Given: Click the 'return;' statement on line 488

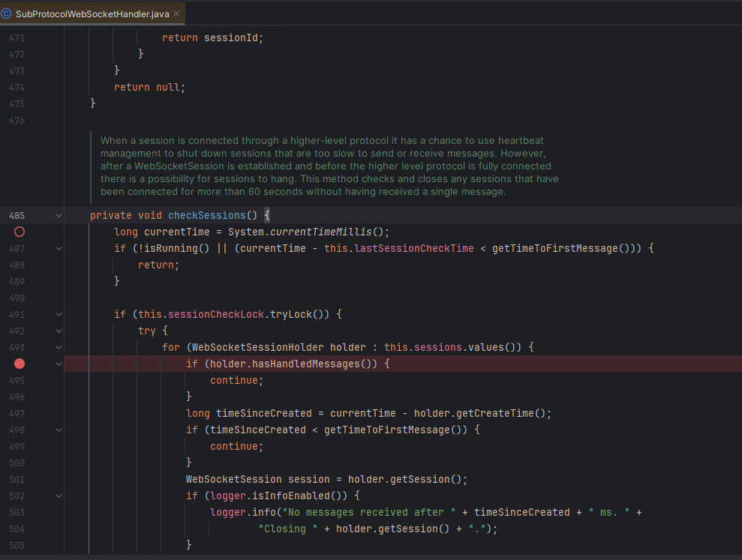Looking at the screenshot, I should point(158,265).
